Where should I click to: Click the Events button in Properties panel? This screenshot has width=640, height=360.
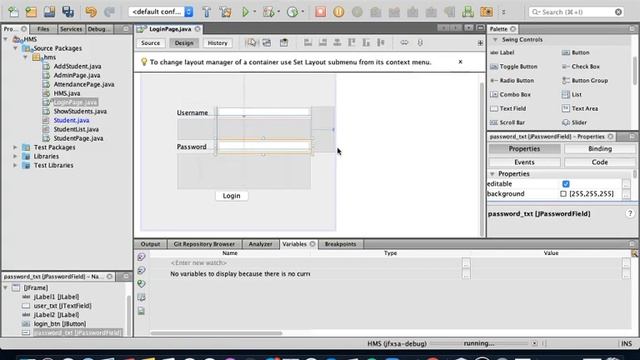(x=524, y=162)
